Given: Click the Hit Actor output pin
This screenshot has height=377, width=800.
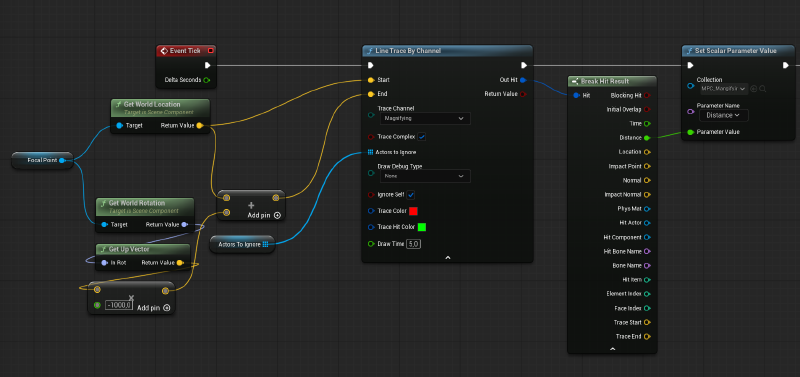Looking at the screenshot, I should (x=647, y=223).
